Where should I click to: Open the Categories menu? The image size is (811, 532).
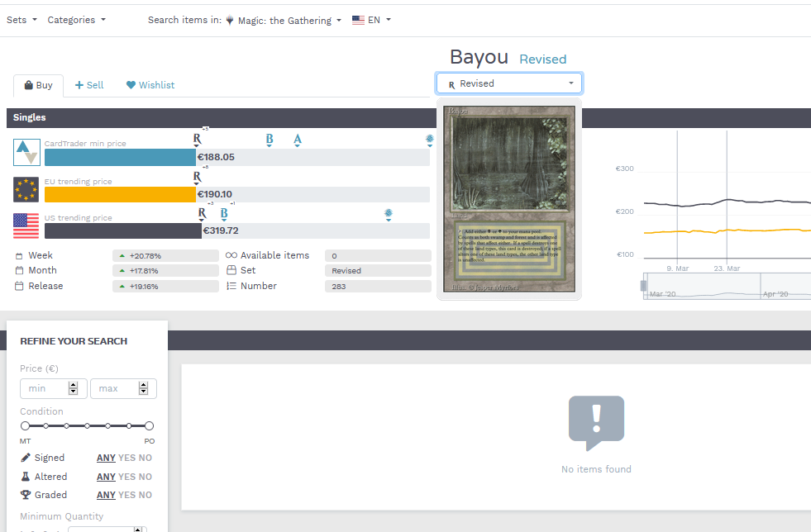[x=76, y=20]
